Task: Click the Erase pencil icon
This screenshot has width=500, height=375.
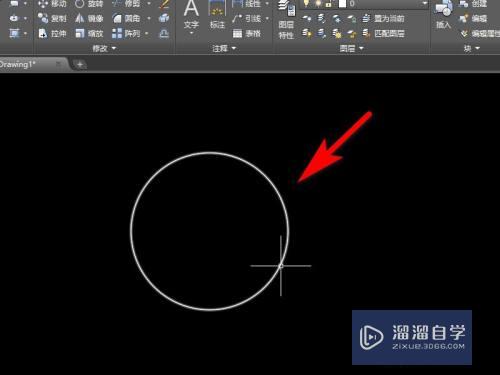Action: 164,4
